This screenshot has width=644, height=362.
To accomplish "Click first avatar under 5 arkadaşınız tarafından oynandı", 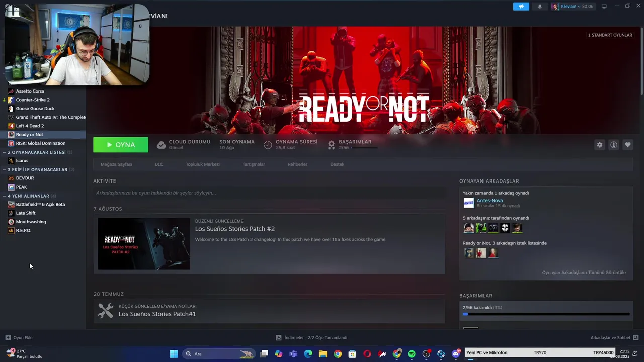I will 469,228.
